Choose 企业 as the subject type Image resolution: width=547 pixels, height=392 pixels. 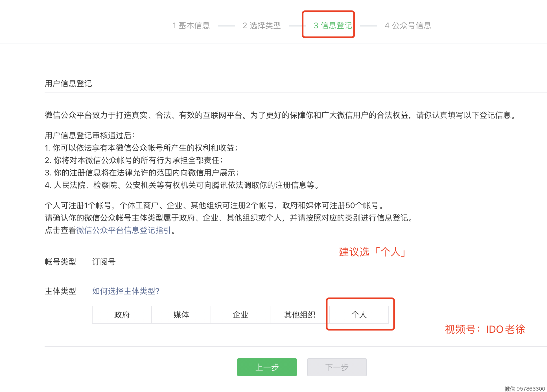[x=240, y=315]
